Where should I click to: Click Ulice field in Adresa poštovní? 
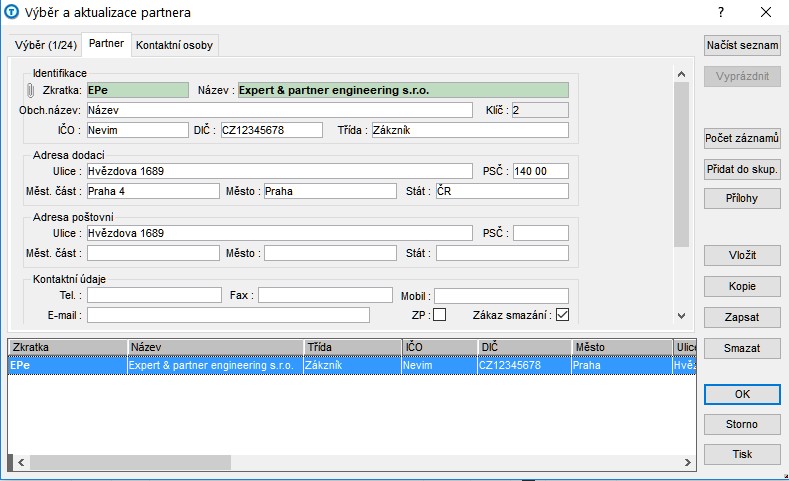pos(280,233)
